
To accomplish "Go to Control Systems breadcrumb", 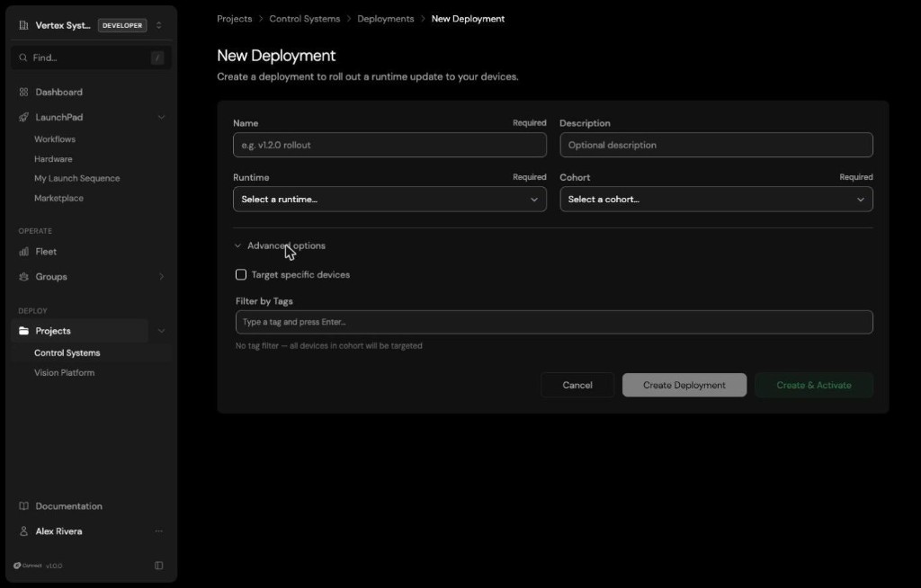I will [304, 19].
